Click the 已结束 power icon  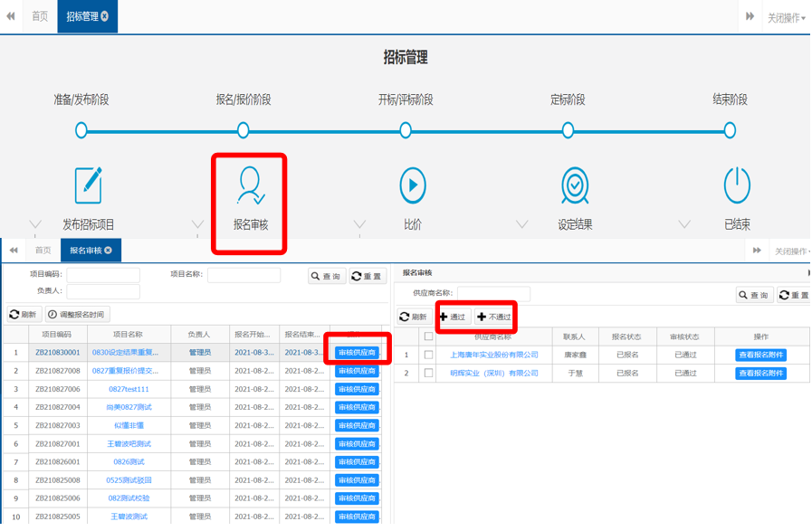pos(737,185)
